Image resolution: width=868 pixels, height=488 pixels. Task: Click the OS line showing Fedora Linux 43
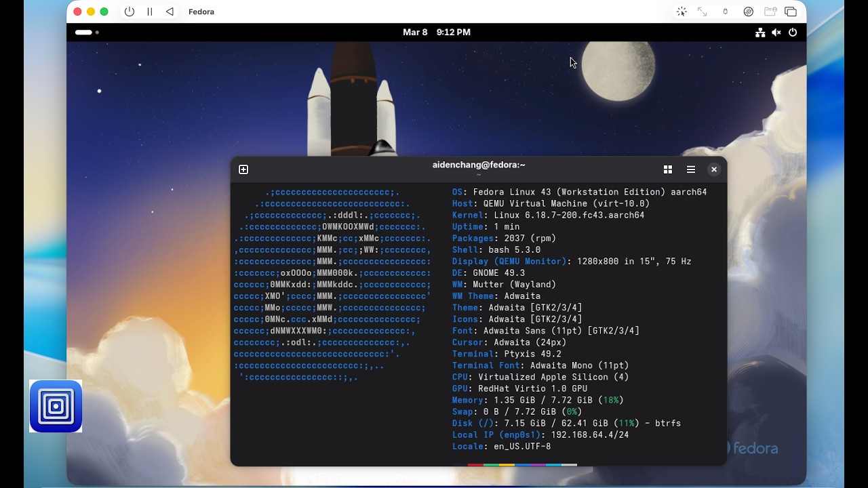pos(580,192)
